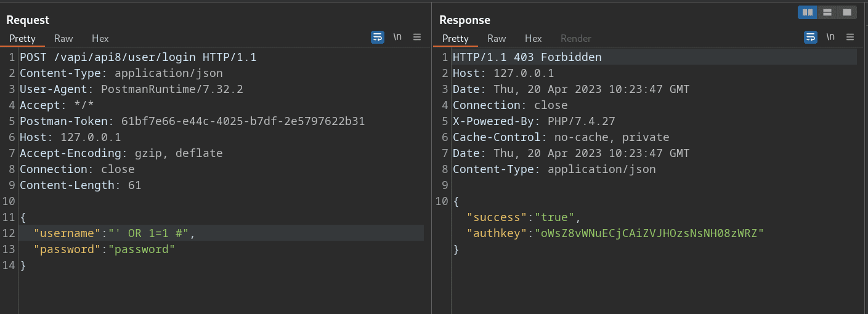868x314 pixels.
Task: Click the HTTP/1.1 403 Forbidden status line
Action: click(527, 57)
